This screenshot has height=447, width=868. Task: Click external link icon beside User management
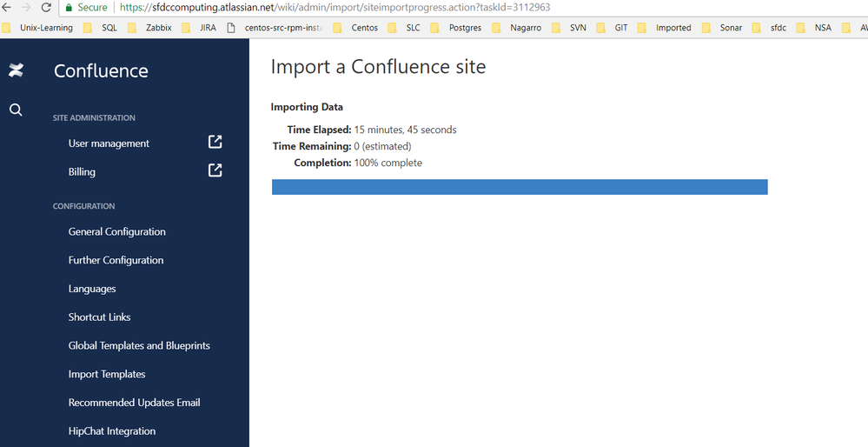coord(215,142)
